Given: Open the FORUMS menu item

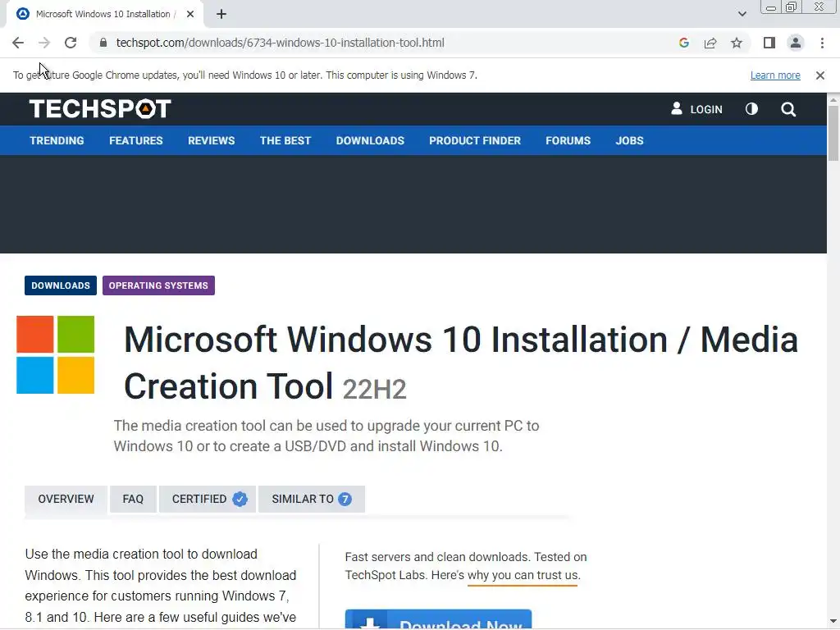Looking at the screenshot, I should click(568, 140).
